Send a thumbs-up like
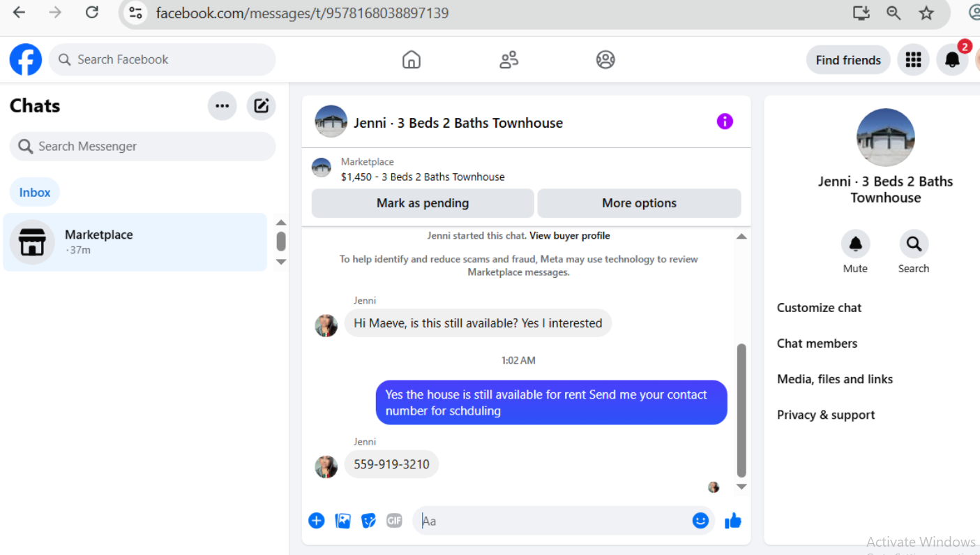 pyautogui.click(x=733, y=520)
